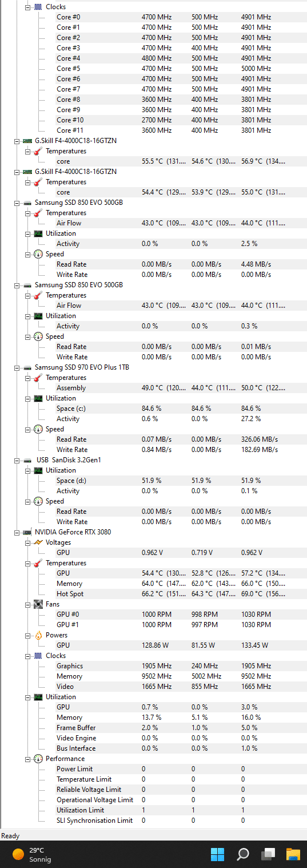Select the Hot Spot temperature row
Image resolution: width=307 pixels, height=868 pixels.
(172, 594)
